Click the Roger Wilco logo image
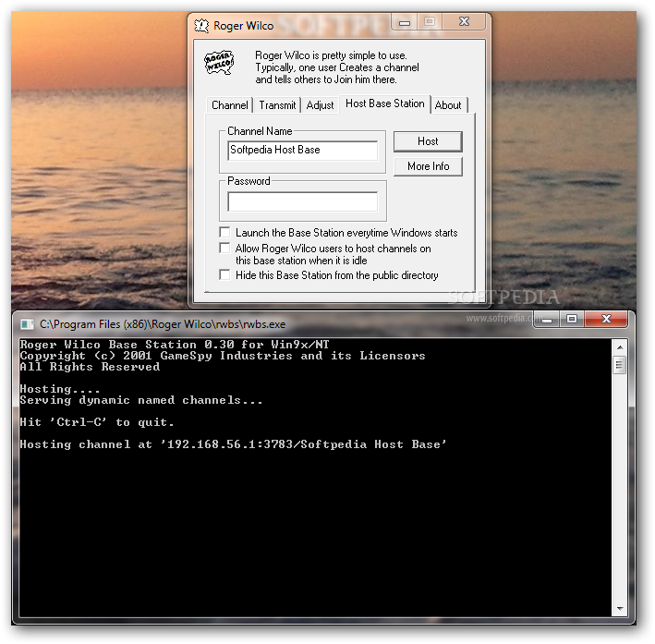655x644 pixels. (219, 62)
